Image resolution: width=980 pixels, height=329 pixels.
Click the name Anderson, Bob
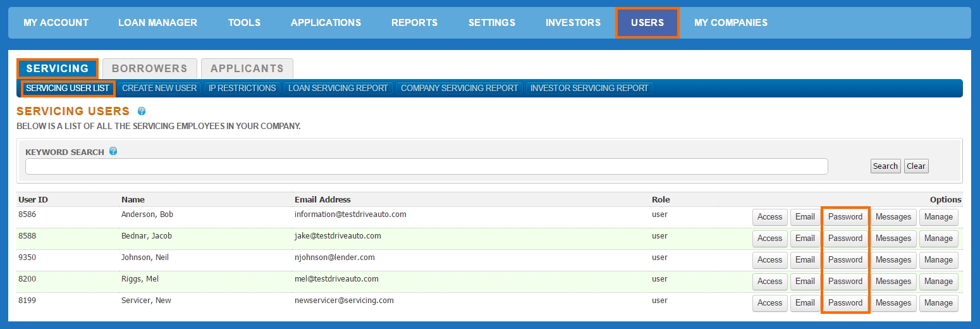pyautogui.click(x=147, y=214)
